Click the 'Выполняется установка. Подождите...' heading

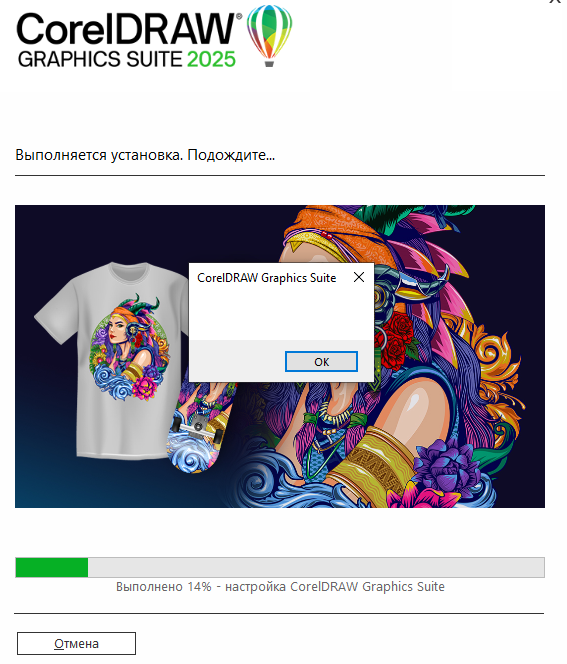[x=145, y=155]
